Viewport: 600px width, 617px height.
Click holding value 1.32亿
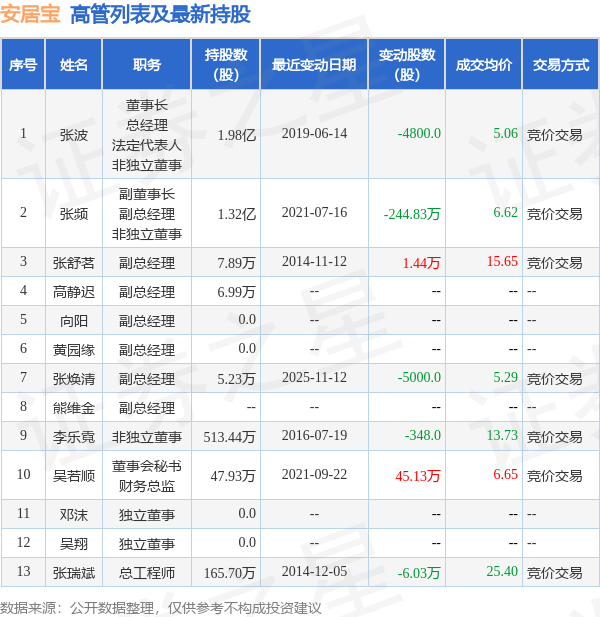[x=237, y=214]
